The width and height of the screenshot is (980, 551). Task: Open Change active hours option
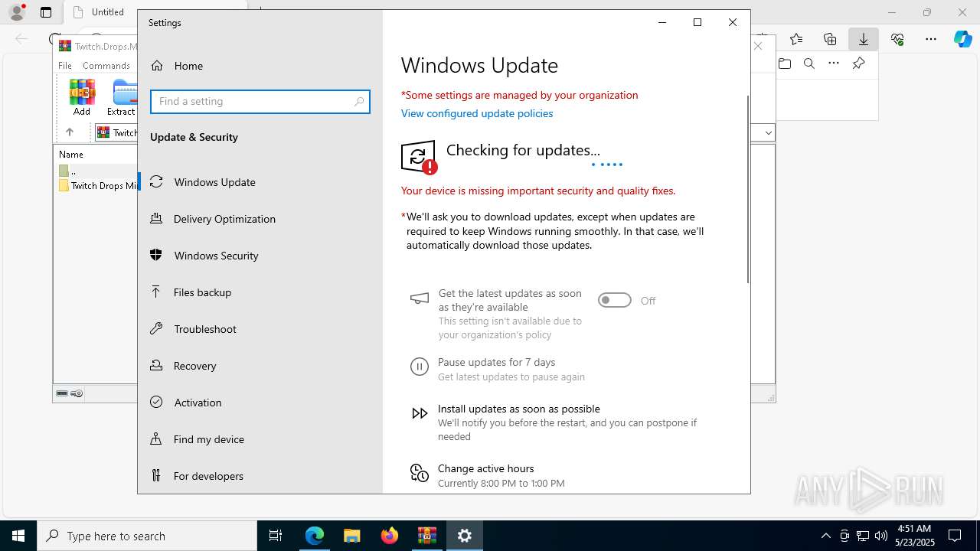click(x=486, y=468)
